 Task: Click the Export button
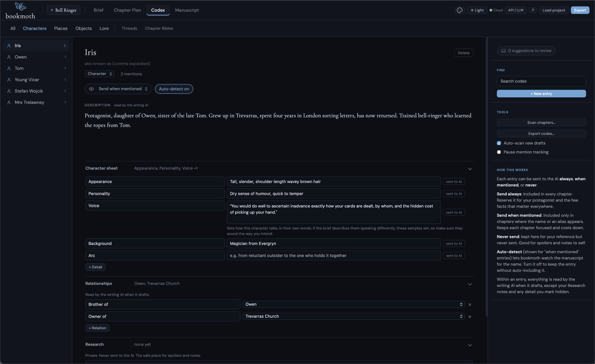[x=580, y=10]
